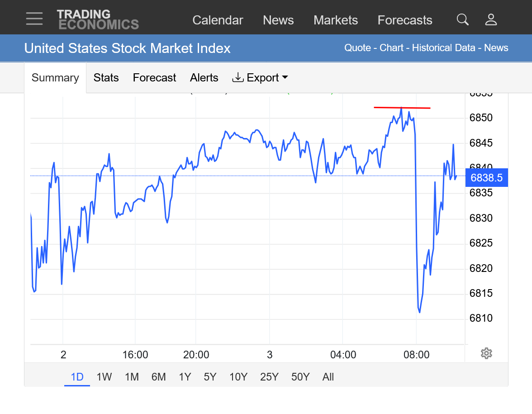Click the red resistance line on chart

coord(402,108)
